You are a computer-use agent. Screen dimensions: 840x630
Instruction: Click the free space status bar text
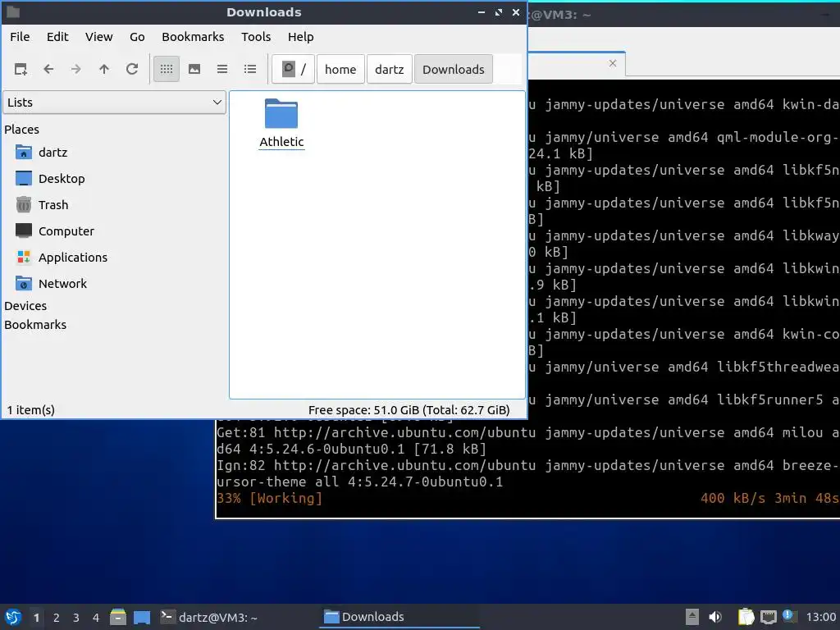409,410
